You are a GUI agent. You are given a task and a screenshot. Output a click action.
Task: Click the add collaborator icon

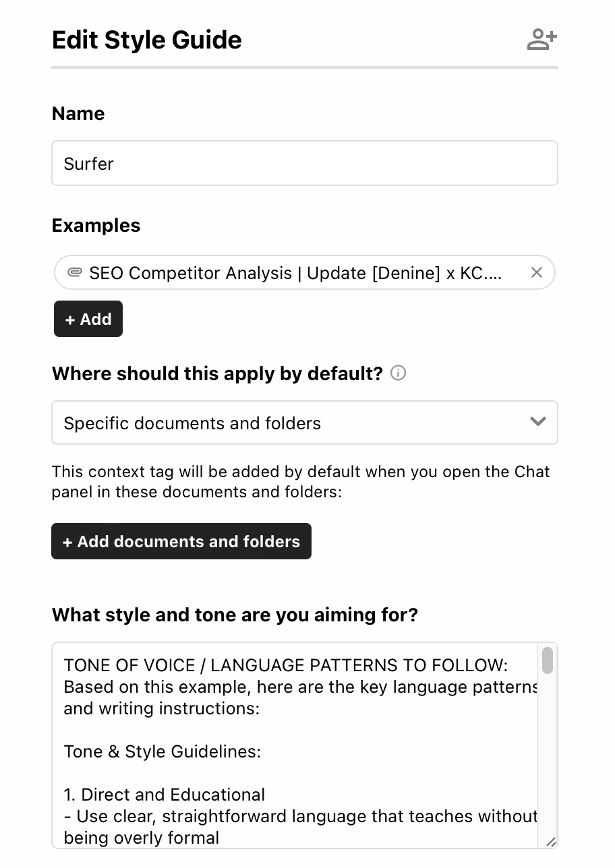(541, 40)
